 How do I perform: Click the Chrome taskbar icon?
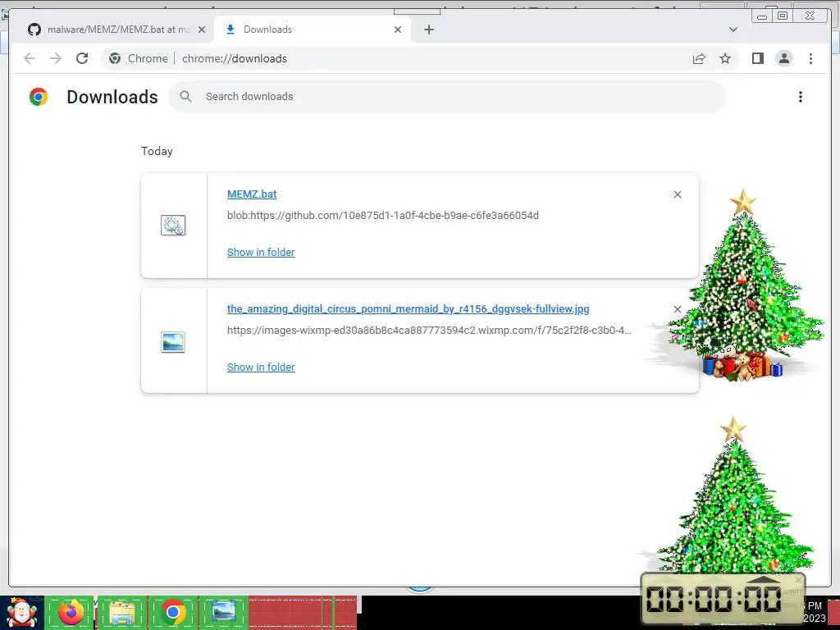173,612
